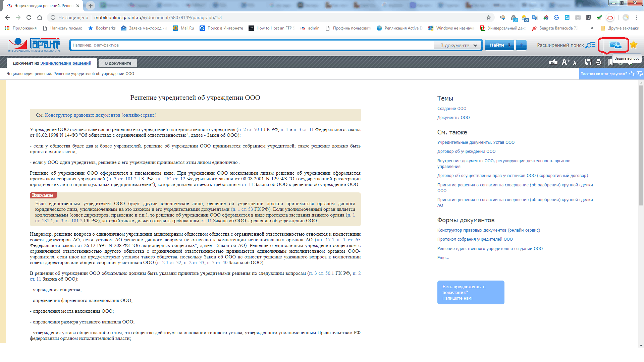
Task: Click the yellow star favorites icon
Action: (634, 45)
